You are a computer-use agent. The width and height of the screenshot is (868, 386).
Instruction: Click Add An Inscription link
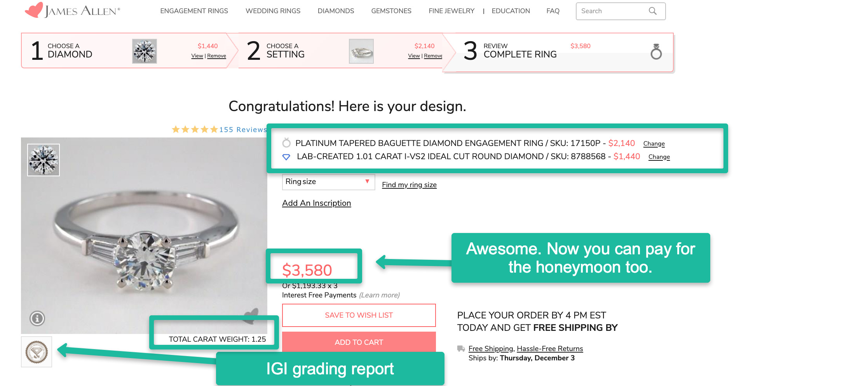pos(316,203)
